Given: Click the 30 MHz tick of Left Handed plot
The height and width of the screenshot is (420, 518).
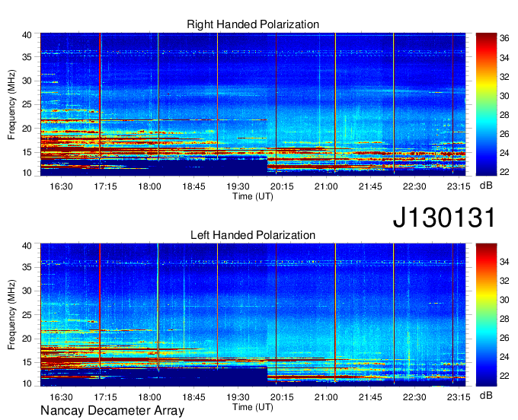Looking at the screenshot, I should (x=27, y=291).
